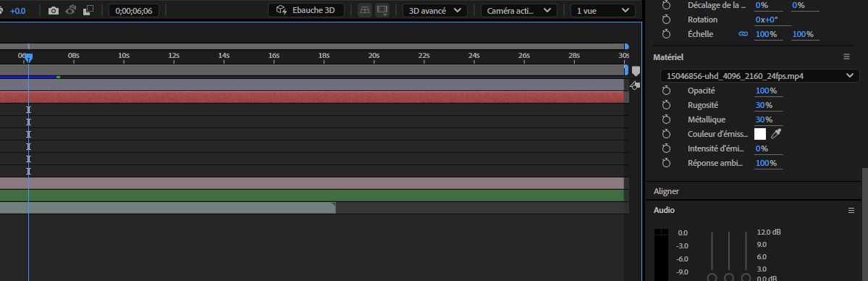The width and height of the screenshot is (868, 281).
Task: Enable the Rotation stopwatch
Action: 667,20
